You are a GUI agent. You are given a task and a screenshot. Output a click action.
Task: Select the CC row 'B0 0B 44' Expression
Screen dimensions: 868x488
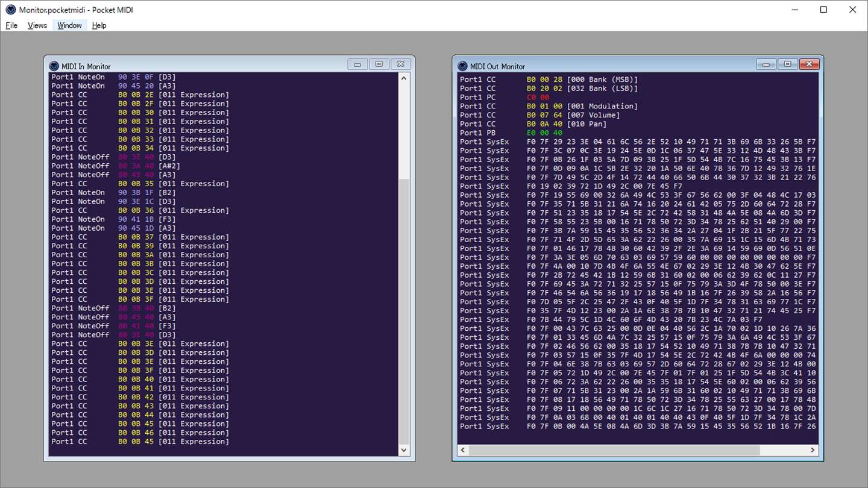(140, 415)
